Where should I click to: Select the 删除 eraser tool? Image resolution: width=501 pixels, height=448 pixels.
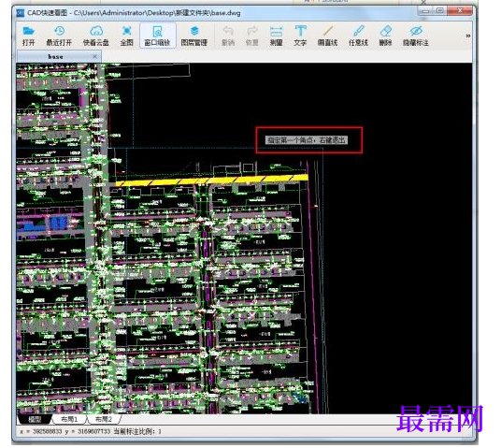(x=386, y=36)
